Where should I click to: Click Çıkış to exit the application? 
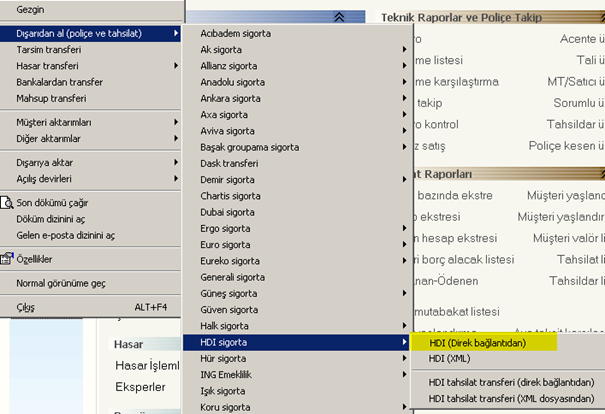26,307
